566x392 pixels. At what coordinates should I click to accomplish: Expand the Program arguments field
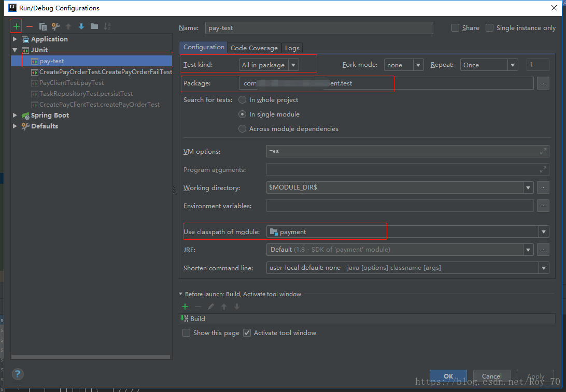pos(543,169)
